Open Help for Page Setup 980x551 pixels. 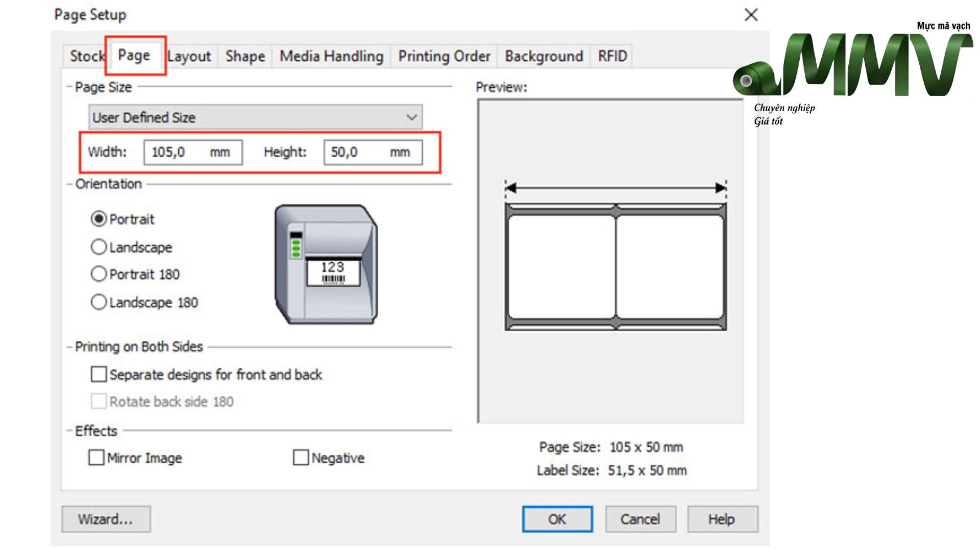pyautogui.click(x=722, y=519)
